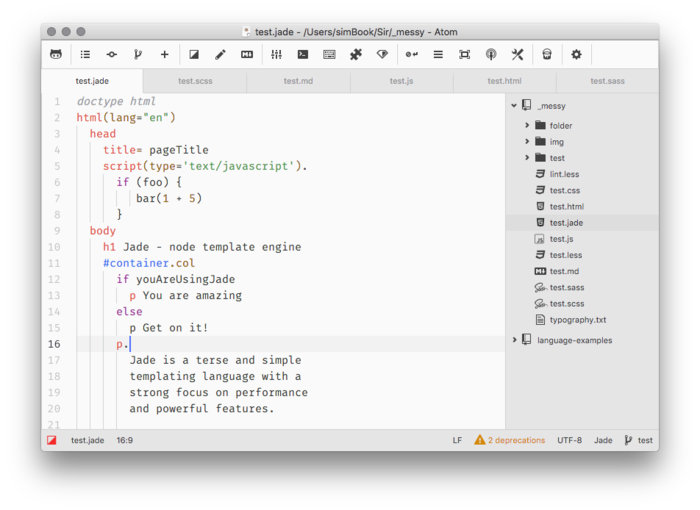This screenshot has height=510, width=700.
Task: Click the UTF-8 encoding selector
Action: [570, 440]
